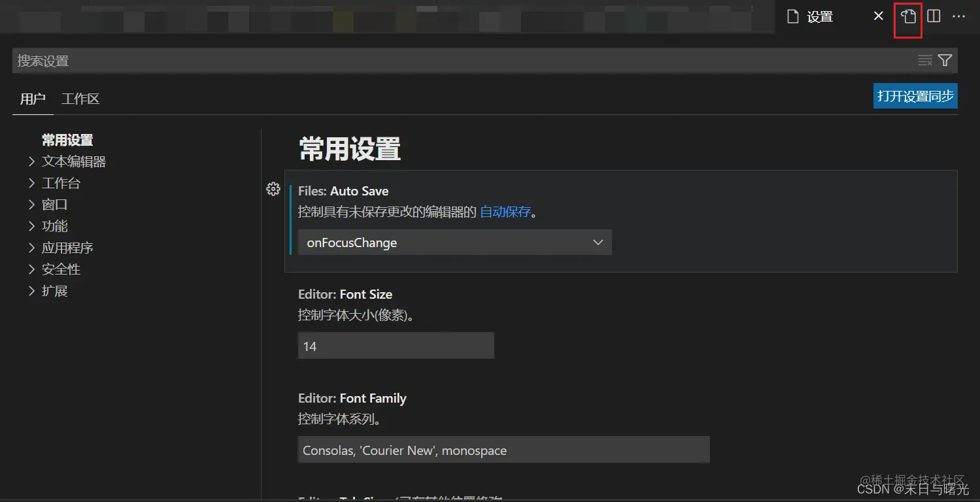Open the settings filter funnel

pos(945,61)
